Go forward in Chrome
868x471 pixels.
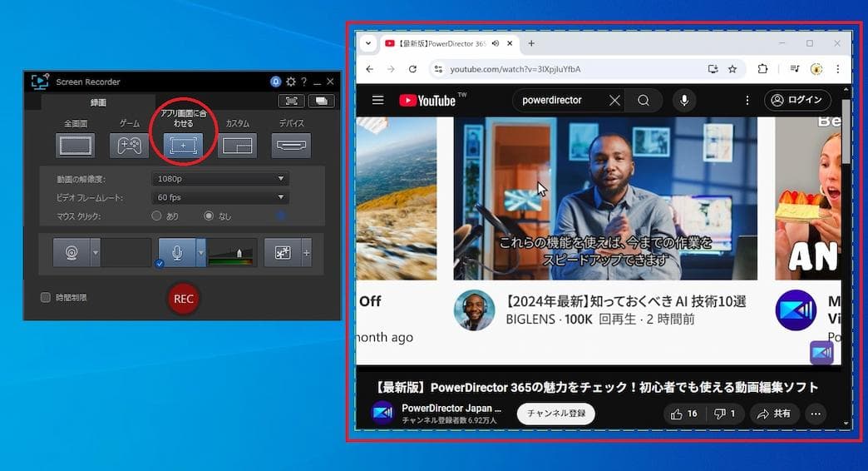(x=391, y=69)
